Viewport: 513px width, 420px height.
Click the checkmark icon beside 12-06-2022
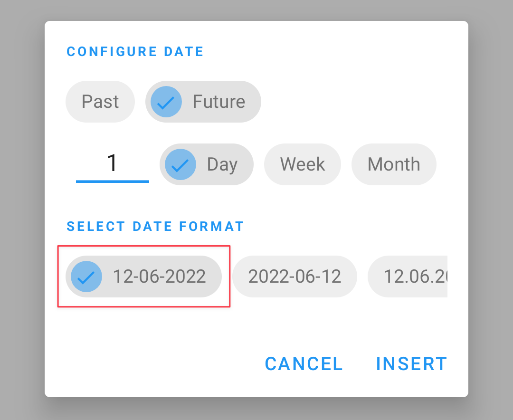point(86,277)
